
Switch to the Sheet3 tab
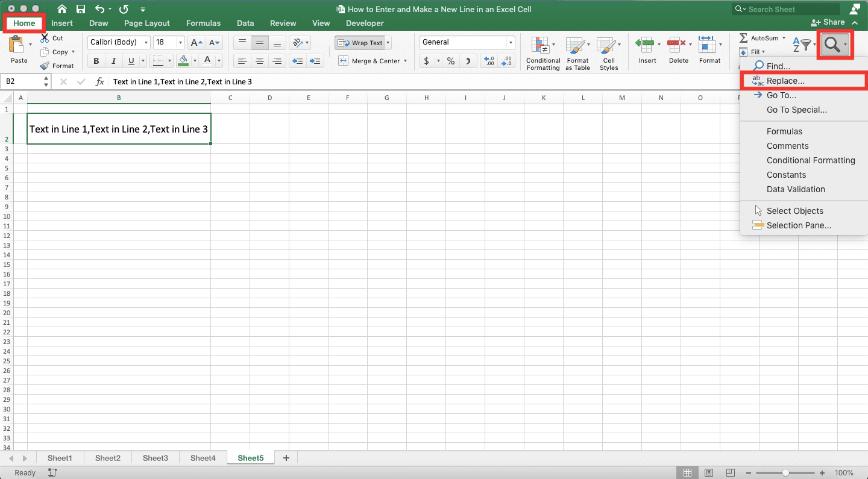pyautogui.click(x=156, y=458)
